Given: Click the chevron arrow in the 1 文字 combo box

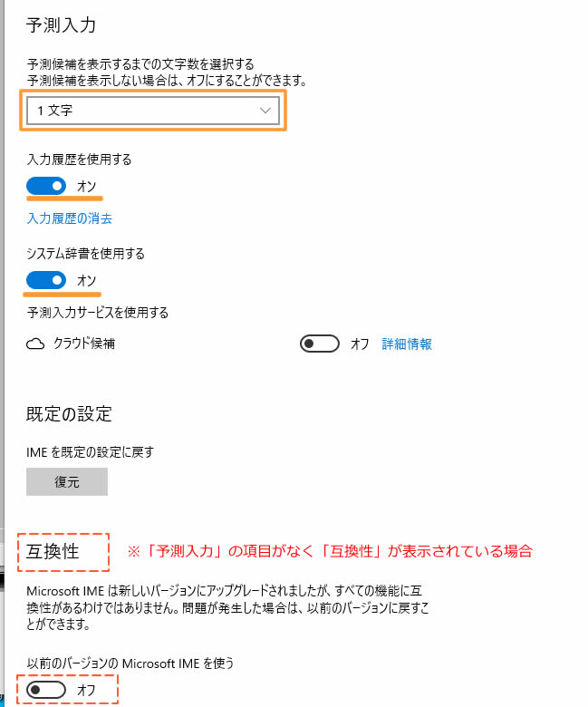Looking at the screenshot, I should click(x=265, y=111).
